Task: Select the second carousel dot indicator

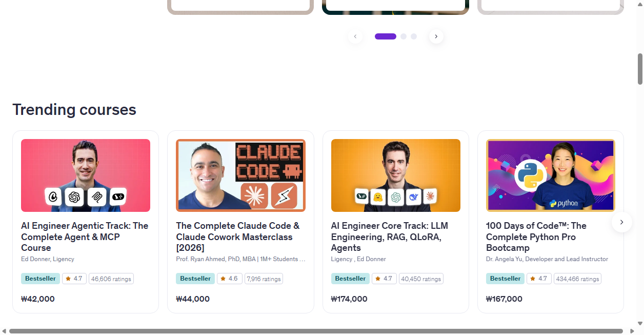Action: coord(404,36)
